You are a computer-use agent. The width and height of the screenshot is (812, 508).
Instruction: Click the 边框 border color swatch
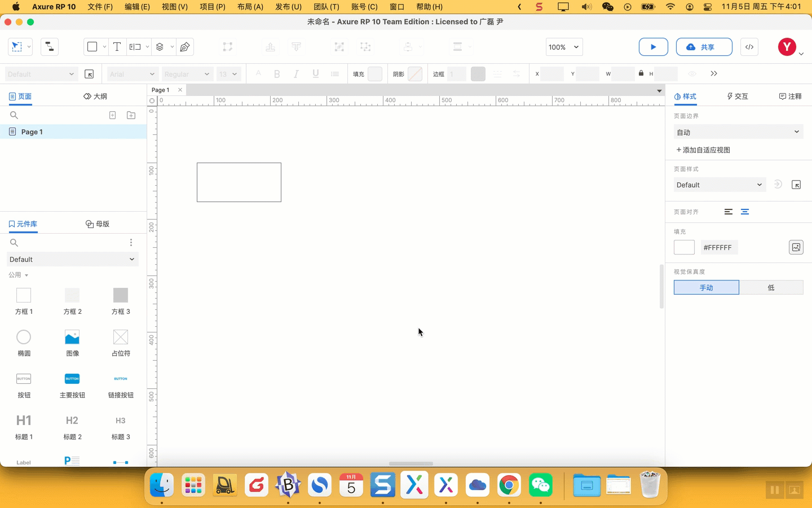(x=478, y=74)
